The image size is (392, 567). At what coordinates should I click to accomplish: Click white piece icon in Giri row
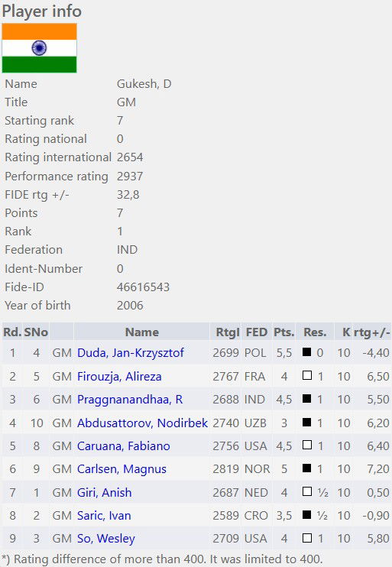(306, 491)
